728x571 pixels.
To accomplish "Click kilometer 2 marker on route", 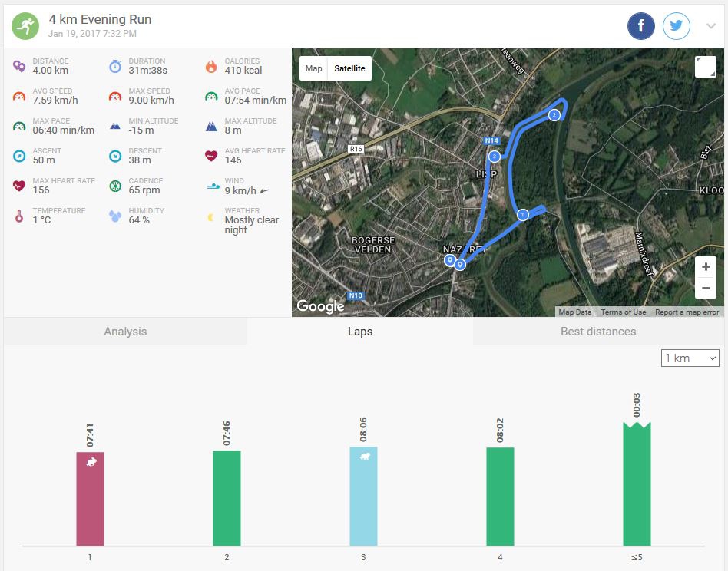I will pyautogui.click(x=554, y=115).
